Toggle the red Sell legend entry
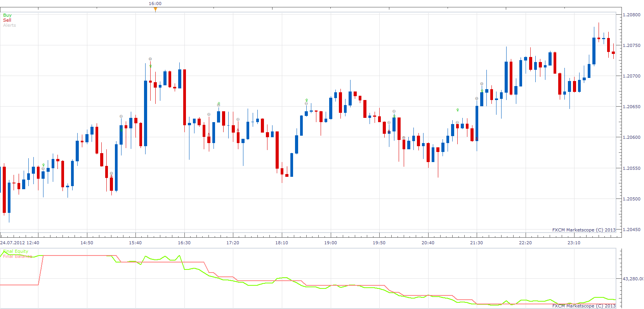This screenshot has height=309, width=644. [x=7, y=20]
